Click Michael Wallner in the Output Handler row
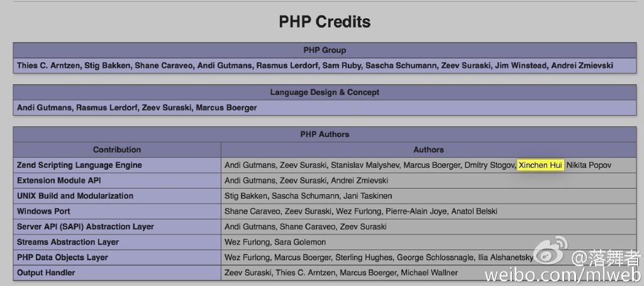Viewport: 644px width, 286px height. [x=429, y=273]
